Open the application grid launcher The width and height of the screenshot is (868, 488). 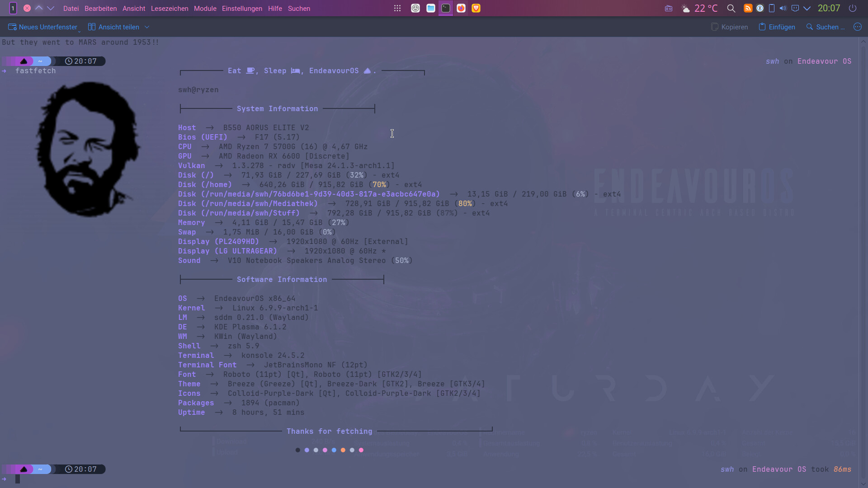tap(397, 8)
